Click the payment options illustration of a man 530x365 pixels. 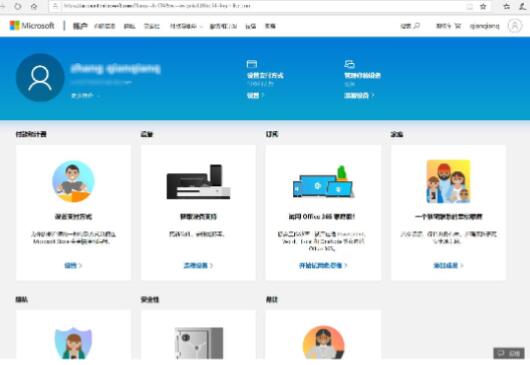[73, 181]
